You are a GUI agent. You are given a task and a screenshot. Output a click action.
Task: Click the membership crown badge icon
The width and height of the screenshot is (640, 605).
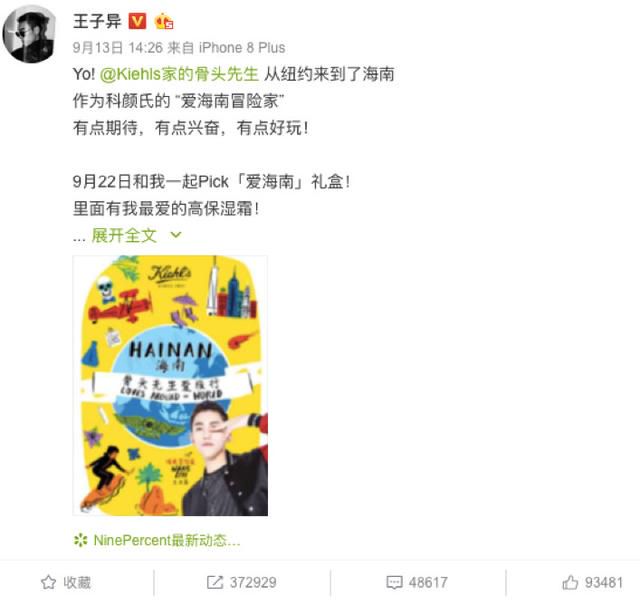(164, 21)
